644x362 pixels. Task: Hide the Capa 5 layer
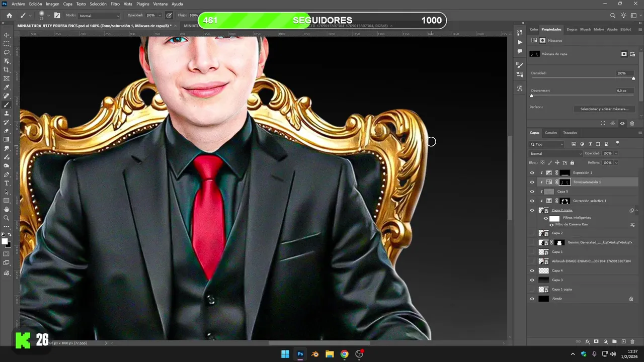[532, 192]
